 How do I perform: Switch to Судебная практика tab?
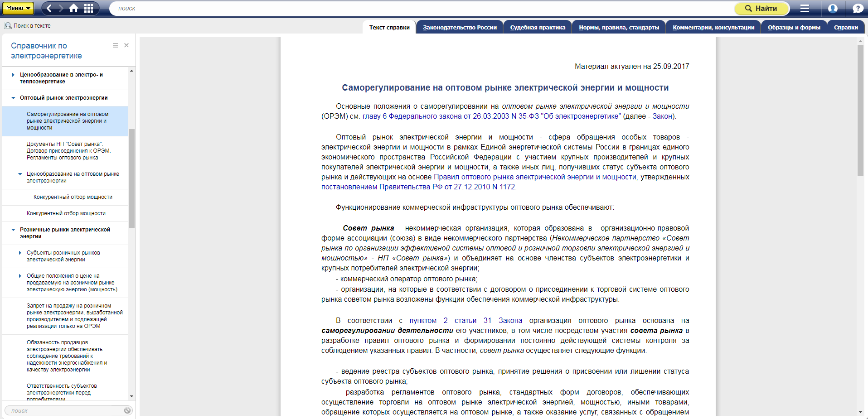[538, 27]
